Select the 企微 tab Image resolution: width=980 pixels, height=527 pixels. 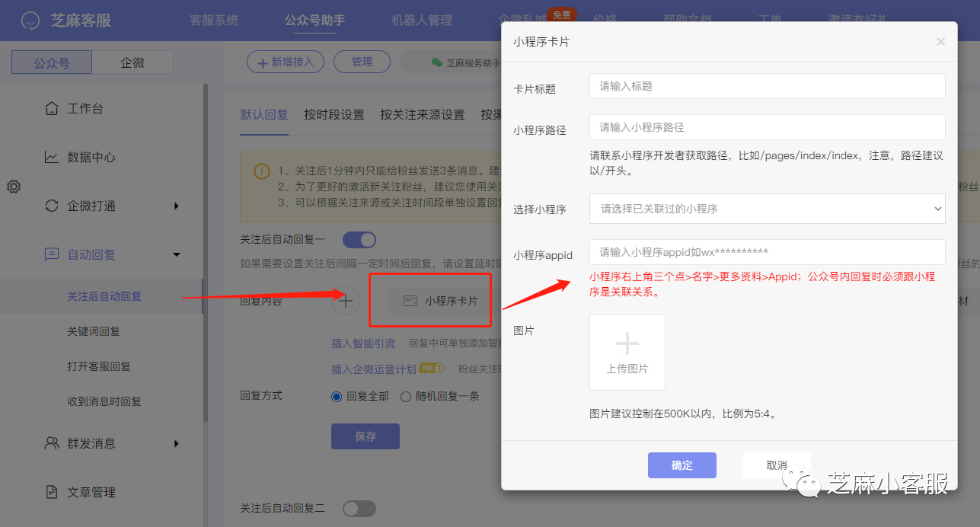tap(132, 62)
